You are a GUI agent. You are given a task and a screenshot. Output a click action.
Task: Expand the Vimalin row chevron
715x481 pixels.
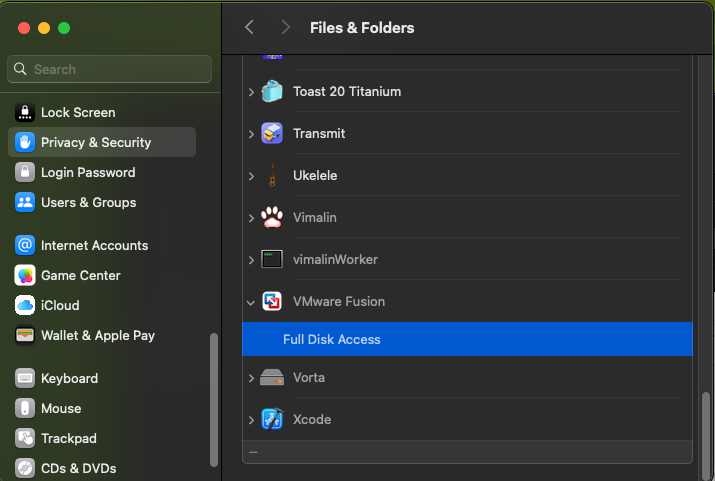[x=251, y=218]
